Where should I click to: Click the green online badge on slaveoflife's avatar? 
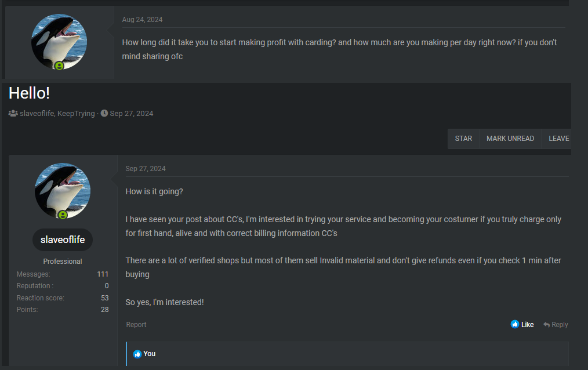tap(63, 215)
